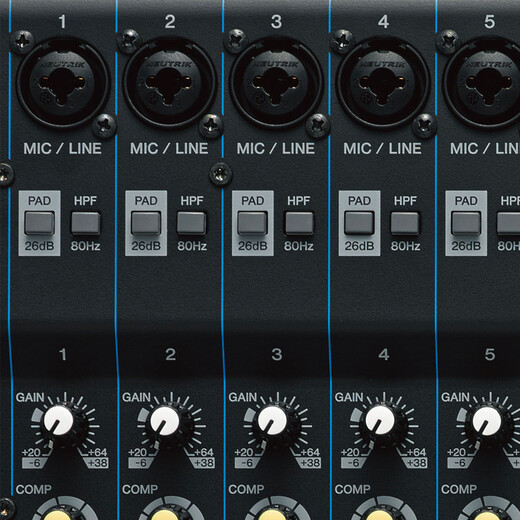Click the lower-right screw of jack 2

(211, 125)
